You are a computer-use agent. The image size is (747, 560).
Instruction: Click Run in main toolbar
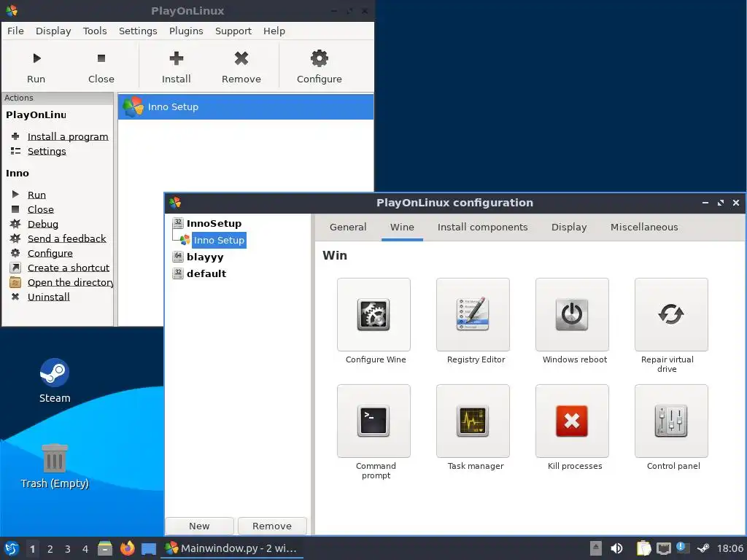36,66
